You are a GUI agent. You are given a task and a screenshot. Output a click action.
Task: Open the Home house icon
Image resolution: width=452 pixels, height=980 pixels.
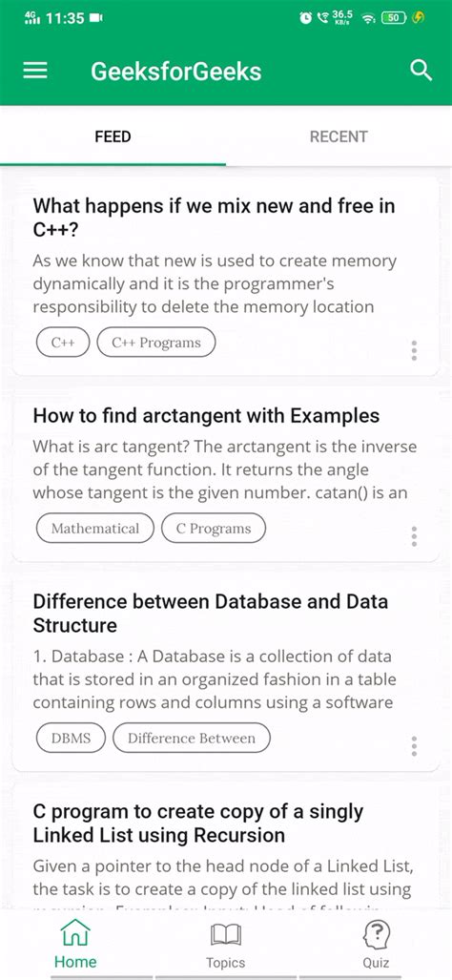tap(75, 933)
